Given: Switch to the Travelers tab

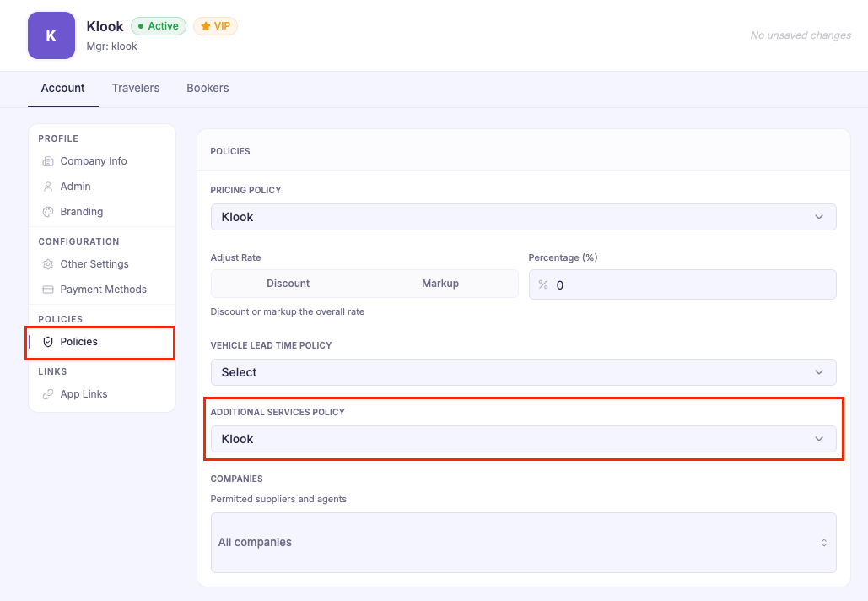Looking at the screenshot, I should click(136, 88).
